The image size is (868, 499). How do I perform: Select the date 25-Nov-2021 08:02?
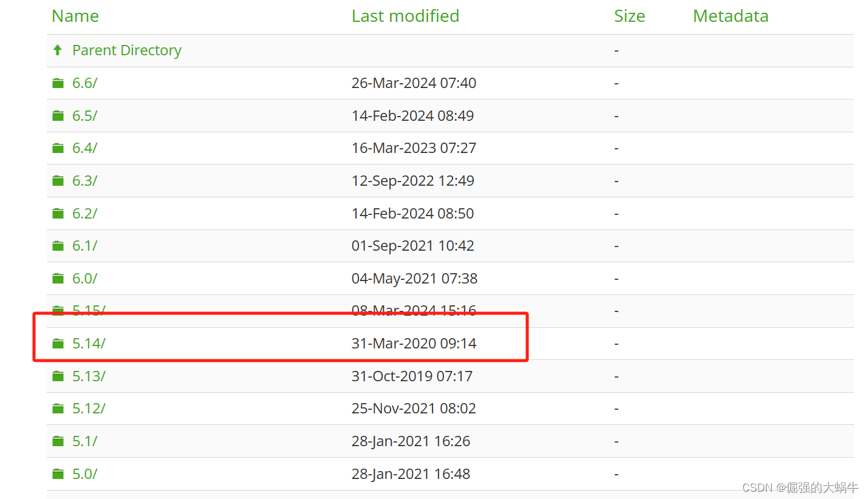(414, 409)
